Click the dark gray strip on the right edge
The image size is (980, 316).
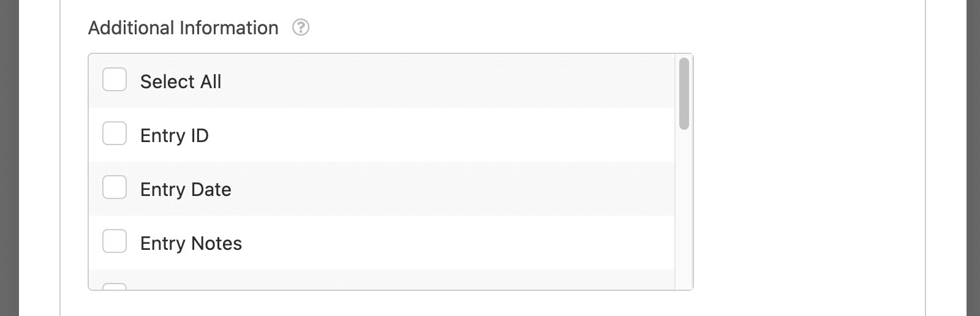(973, 158)
